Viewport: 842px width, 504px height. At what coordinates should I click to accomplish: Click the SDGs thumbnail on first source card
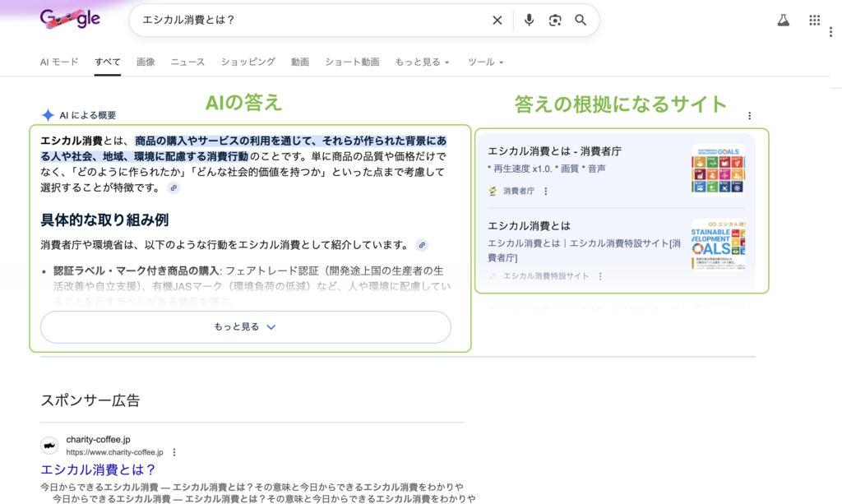coord(717,169)
